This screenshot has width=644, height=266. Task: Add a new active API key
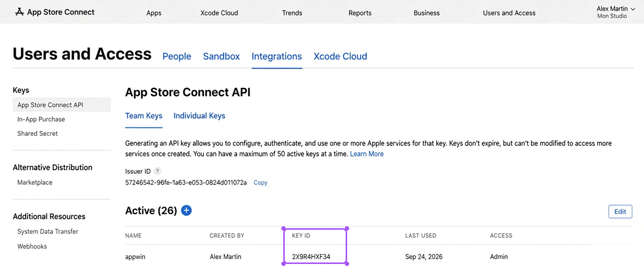click(186, 211)
